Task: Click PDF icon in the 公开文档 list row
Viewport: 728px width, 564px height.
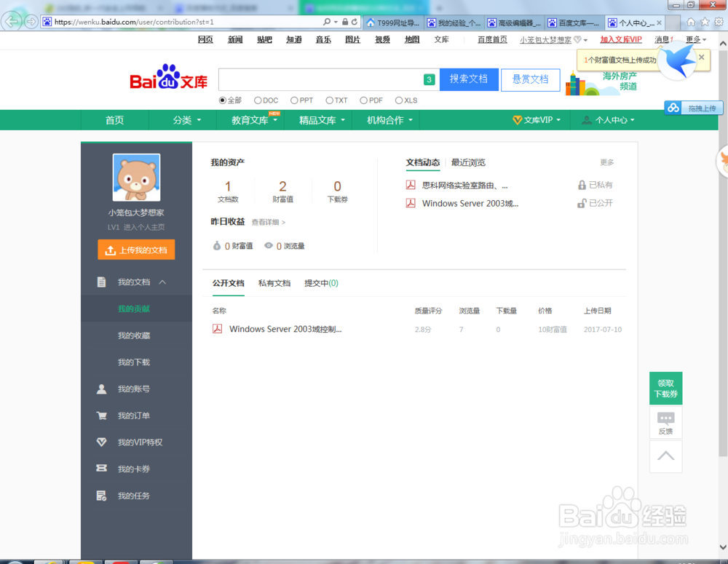Action: (x=217, y=329)
